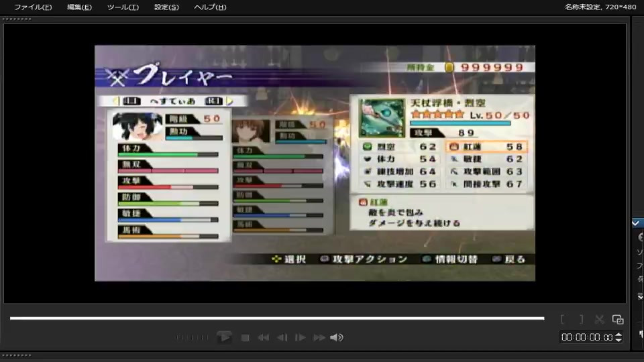Viewport: 644px width, 362px height.
Task: Open the 編集(E) menu
Action: coord(79,7)
